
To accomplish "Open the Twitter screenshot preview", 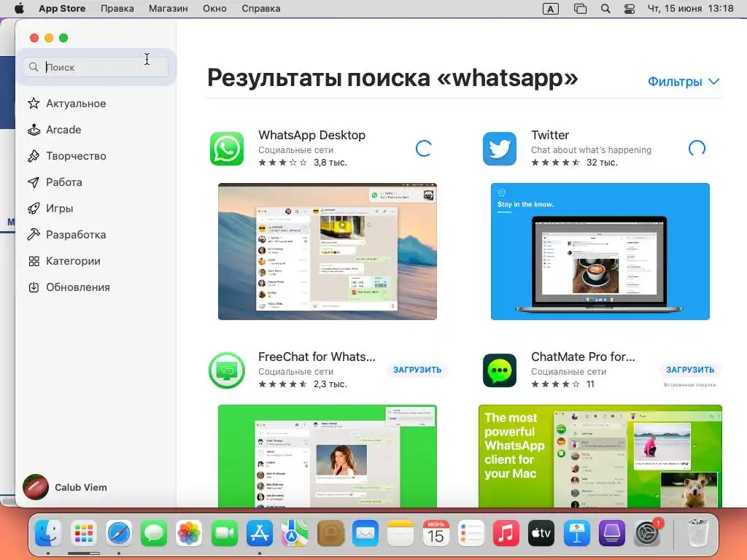I will pyautogui.click(x=600, y=252).
